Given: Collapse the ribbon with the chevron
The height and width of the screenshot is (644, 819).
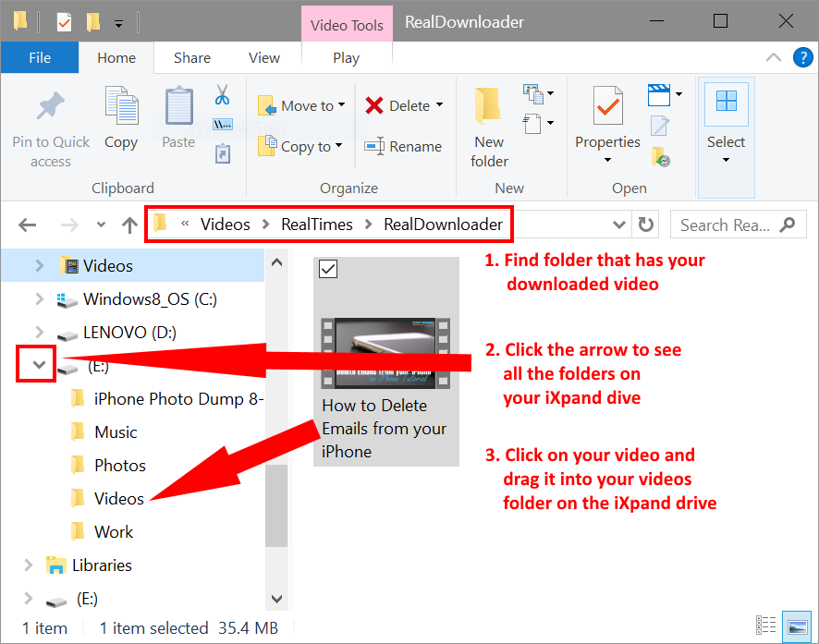Looking at the screenshot, I should pyautogui.click(x=774, y=57).
